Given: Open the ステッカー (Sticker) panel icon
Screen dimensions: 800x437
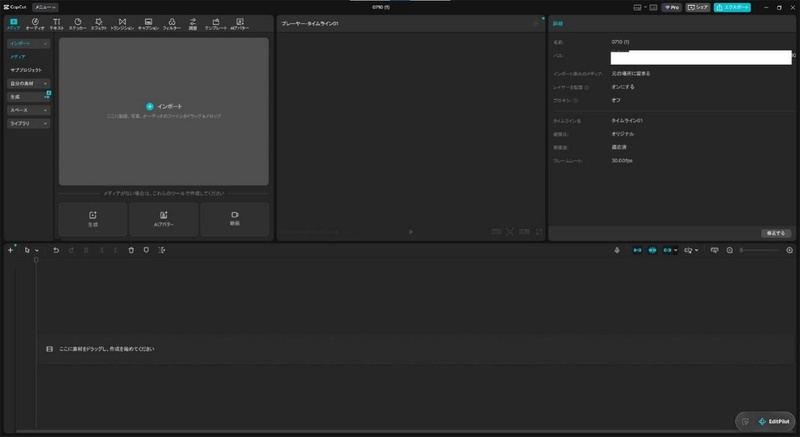Looking at the screenshot, I should [78, 24].
